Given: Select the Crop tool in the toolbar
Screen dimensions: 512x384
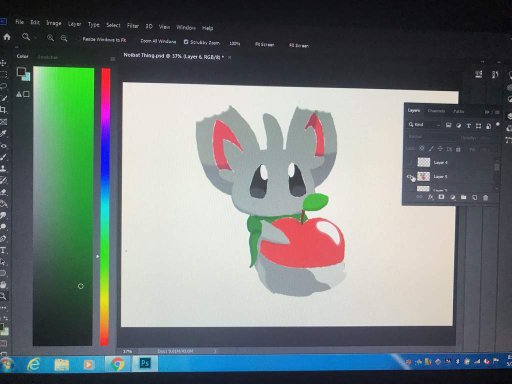Looking at the screenshot, I should pos(3,109).
